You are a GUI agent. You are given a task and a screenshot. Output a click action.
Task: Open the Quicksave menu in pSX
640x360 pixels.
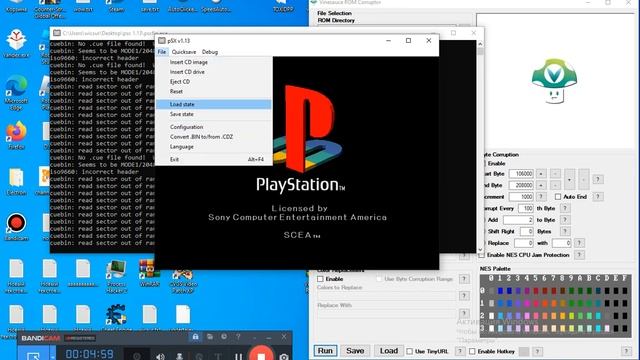pyautogui.click(x=184, y=52)
